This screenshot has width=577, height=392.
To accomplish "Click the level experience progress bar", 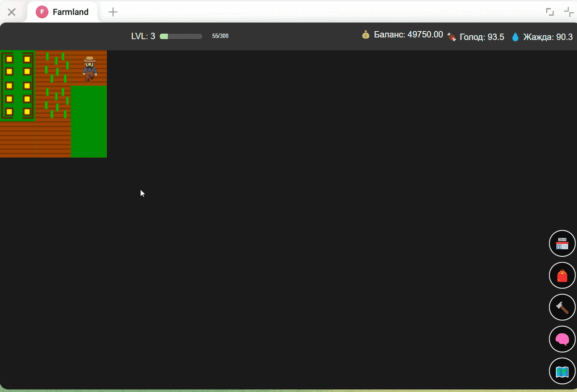I will click(181, 36).
